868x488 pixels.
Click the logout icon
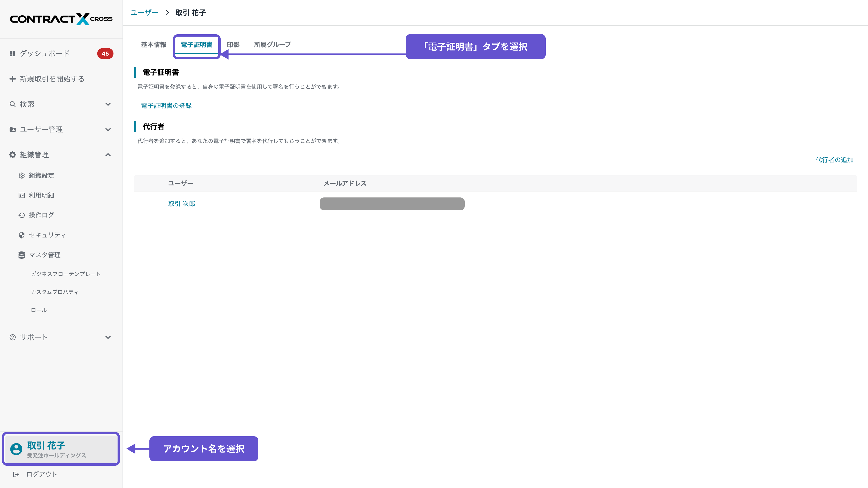[16, 474]
